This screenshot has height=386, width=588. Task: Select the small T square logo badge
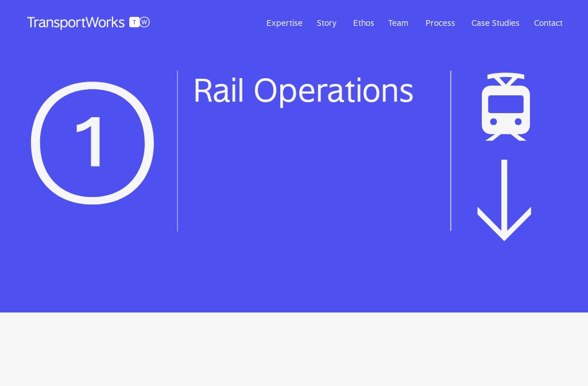tap(134, 22)
